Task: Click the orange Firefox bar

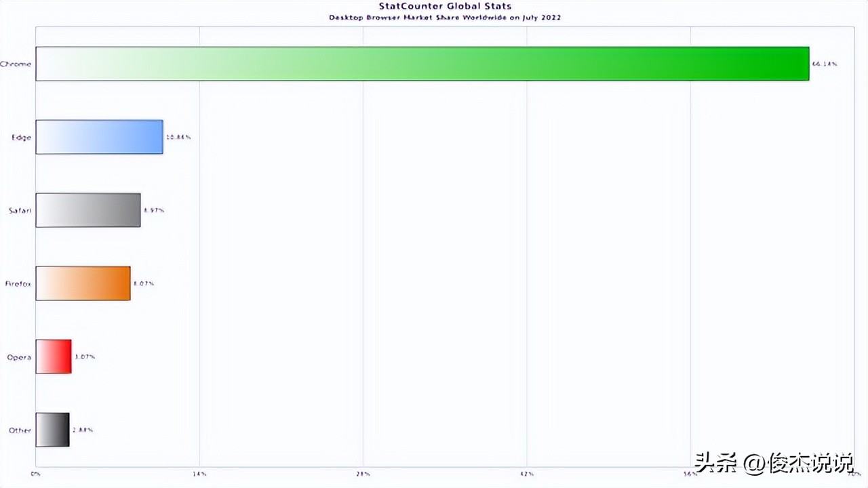Action: pyautogui.click(x=83, y=283)
